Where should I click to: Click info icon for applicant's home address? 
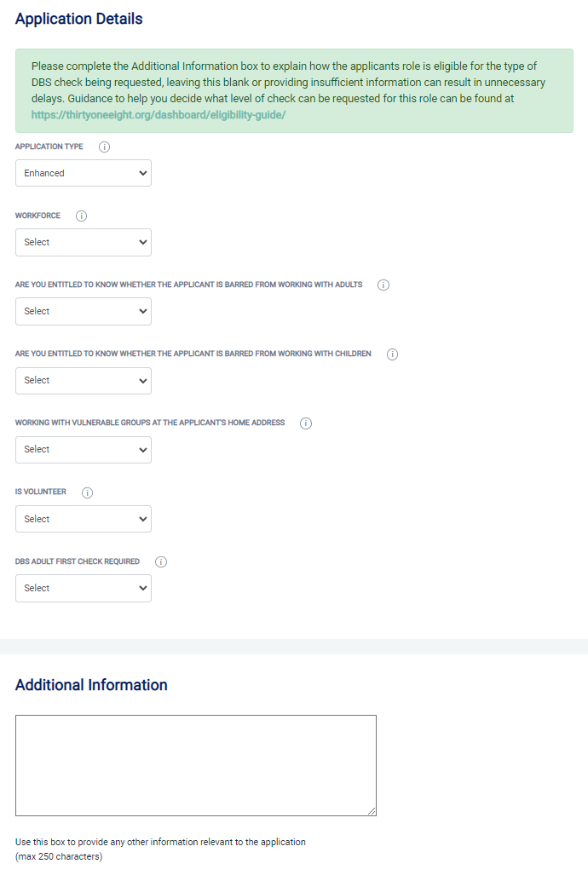point(306,423)
